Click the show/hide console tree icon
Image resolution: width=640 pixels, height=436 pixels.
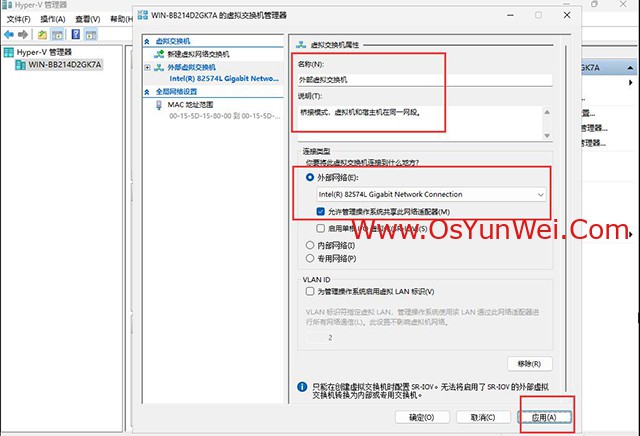coord(57,35)
